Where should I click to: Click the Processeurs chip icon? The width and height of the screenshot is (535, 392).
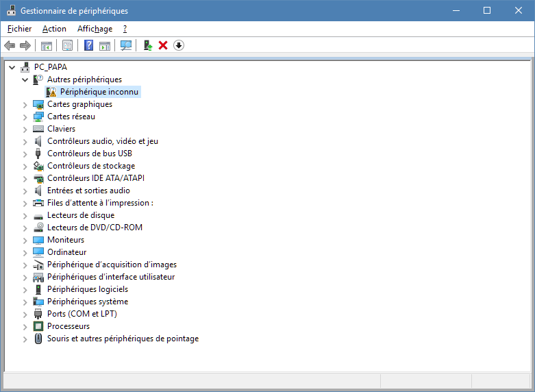pyautogui.click(x=38, y=326)
